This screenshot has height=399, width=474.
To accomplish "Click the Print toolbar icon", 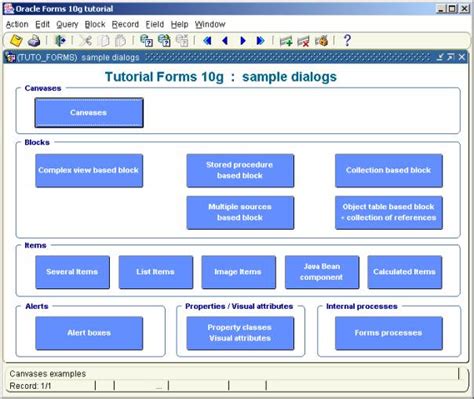I will (34, 41).
